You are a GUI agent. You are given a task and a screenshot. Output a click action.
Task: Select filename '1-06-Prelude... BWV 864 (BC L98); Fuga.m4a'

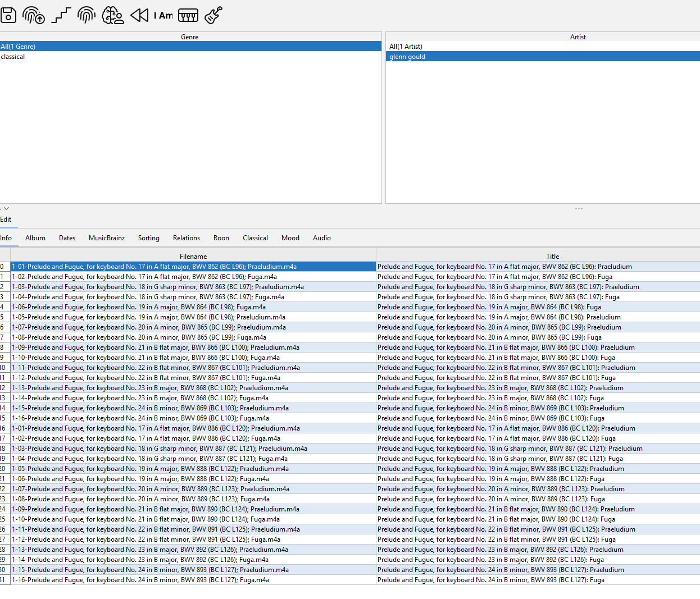[193, 307]
